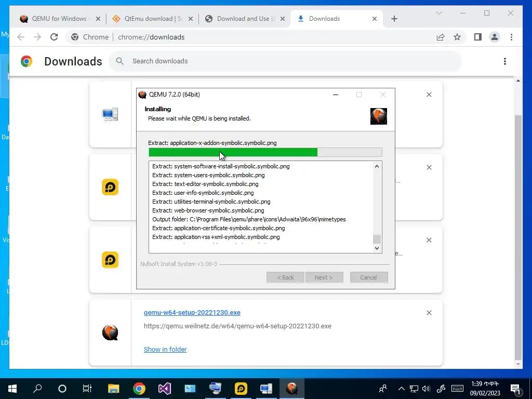
Task: Open the tab search dropdown arrow
Action: [x=438, y=13]
